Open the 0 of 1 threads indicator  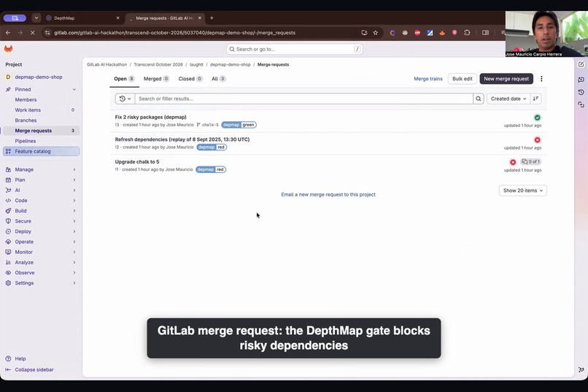530,161
